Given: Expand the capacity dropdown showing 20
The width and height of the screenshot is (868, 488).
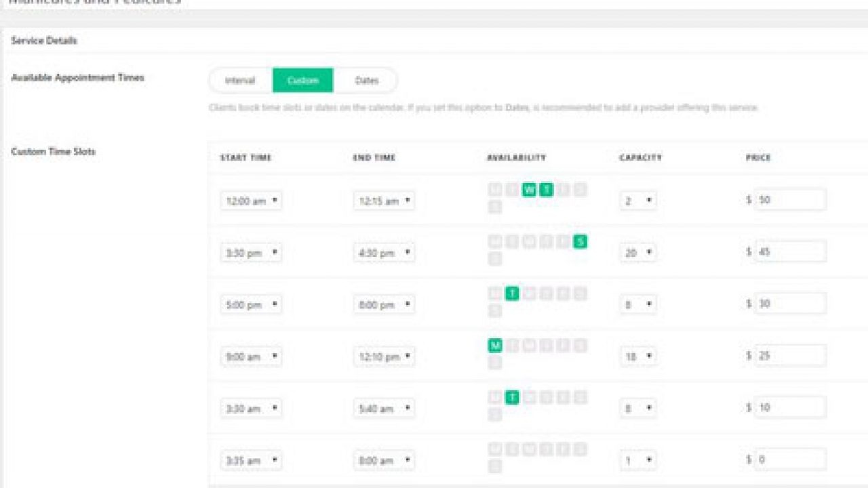Looking at the screenshot, I should (638, 253).
